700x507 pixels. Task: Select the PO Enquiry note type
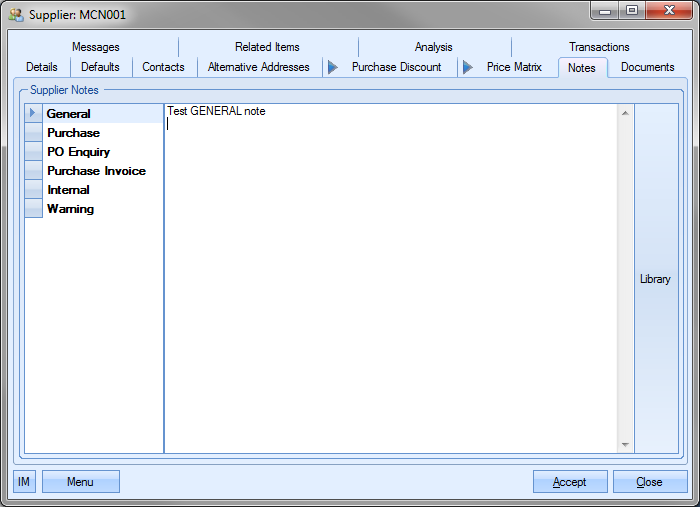tap(103, 152)
